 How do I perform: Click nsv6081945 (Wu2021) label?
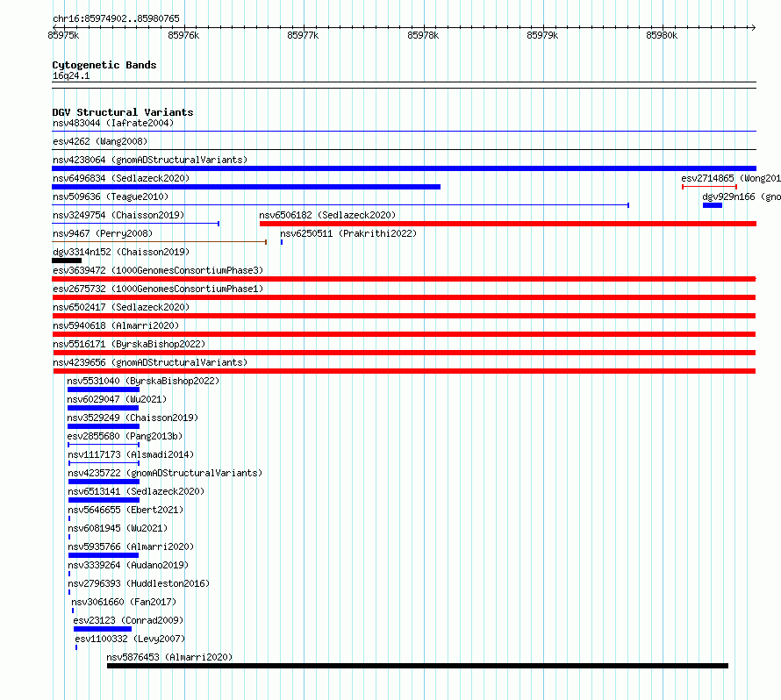(118, 528)
